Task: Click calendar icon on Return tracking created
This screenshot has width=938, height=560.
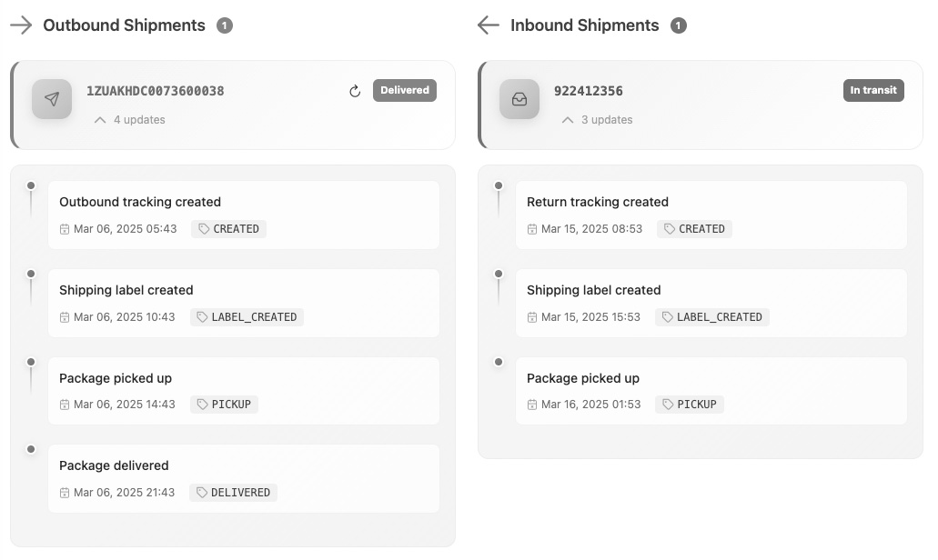Action: point(532,229)
